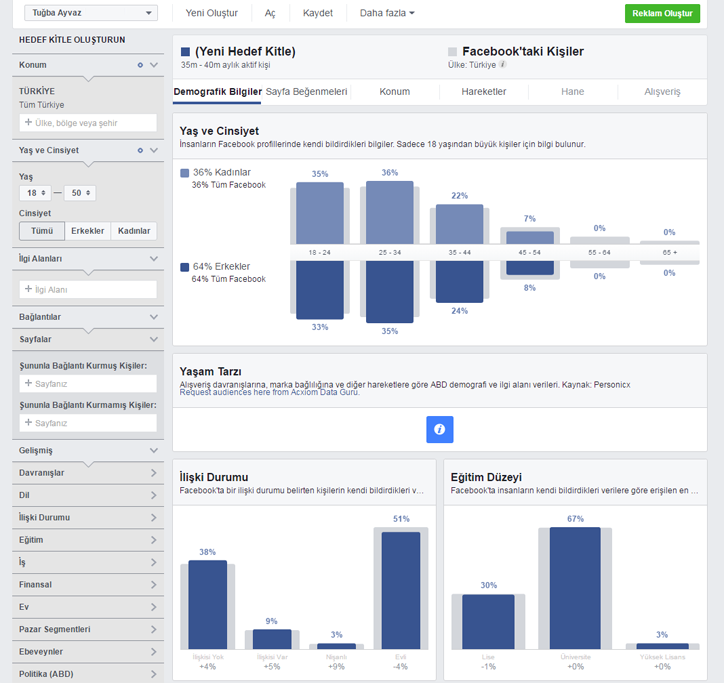
Task: Switch to Sayfa Beğenmeleri tab
Action: tap(306, 91)
